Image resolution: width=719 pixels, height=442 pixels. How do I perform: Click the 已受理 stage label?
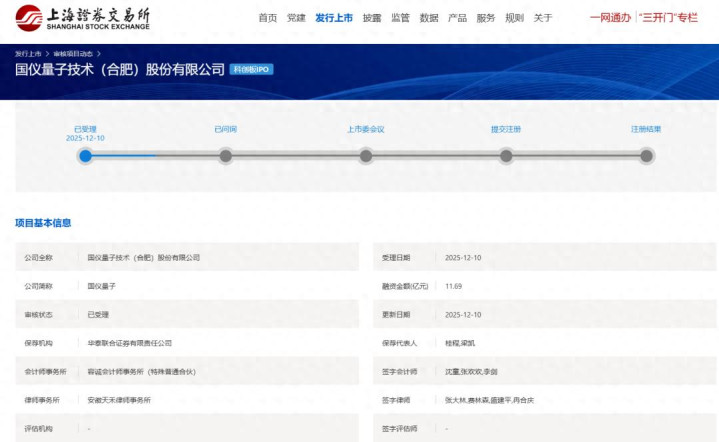(85, 129)
